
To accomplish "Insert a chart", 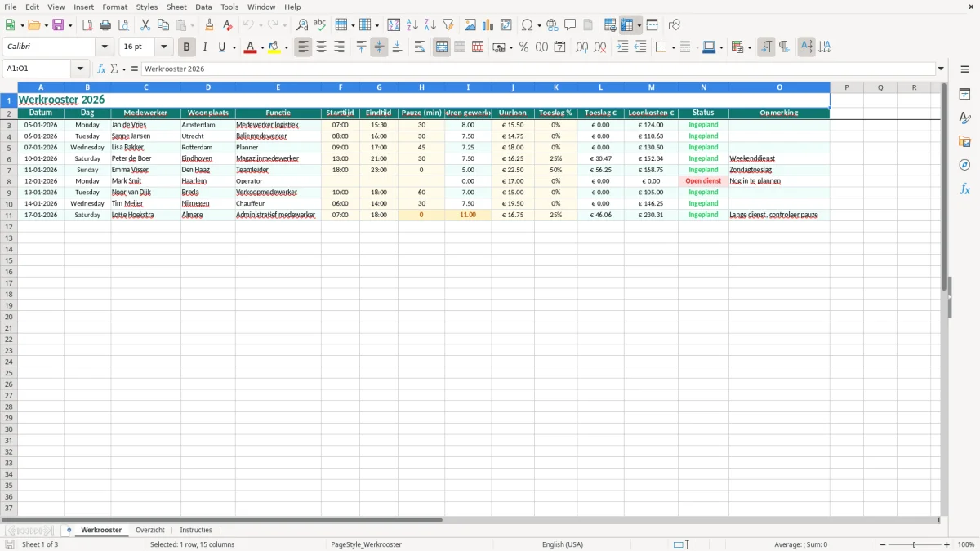I will click(x=488, y=25).
